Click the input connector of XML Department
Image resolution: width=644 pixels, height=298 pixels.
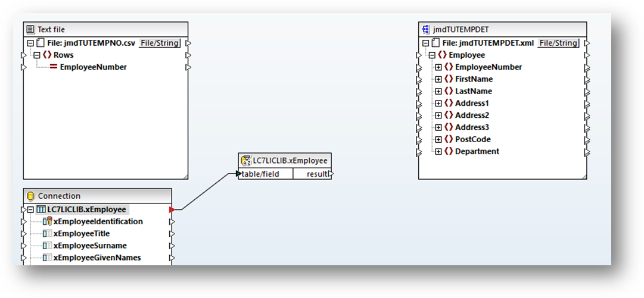419,151
